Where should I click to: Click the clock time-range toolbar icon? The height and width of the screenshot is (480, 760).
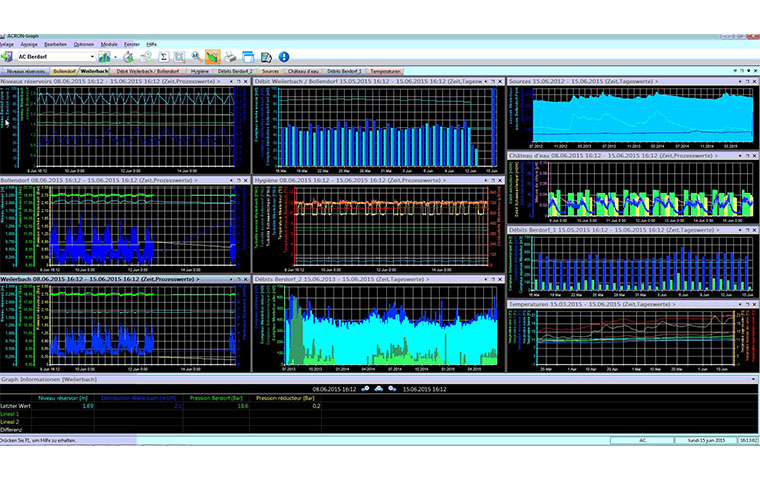pyautogui.click(x=128, y=57)
